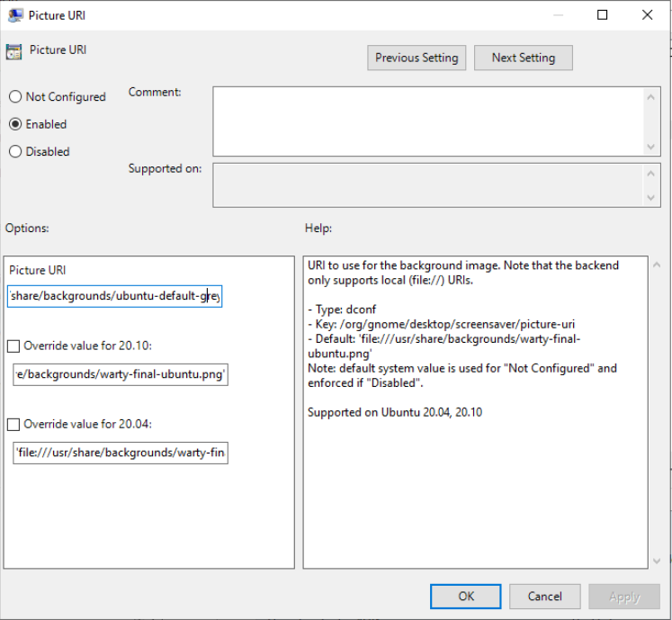Click the Supported on scroll up arrow
Viewport: 672px width, 620px height.
coord(650,174)
